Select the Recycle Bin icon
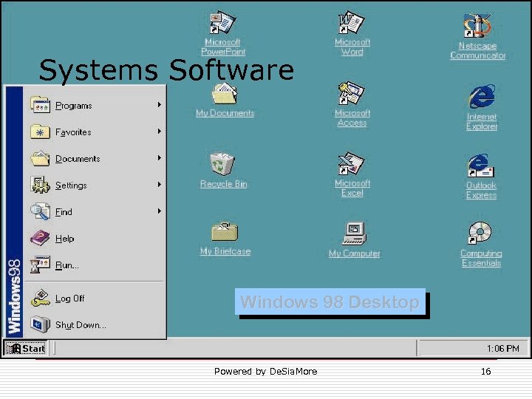The image size is (532, 399). (x=222, y=163)
